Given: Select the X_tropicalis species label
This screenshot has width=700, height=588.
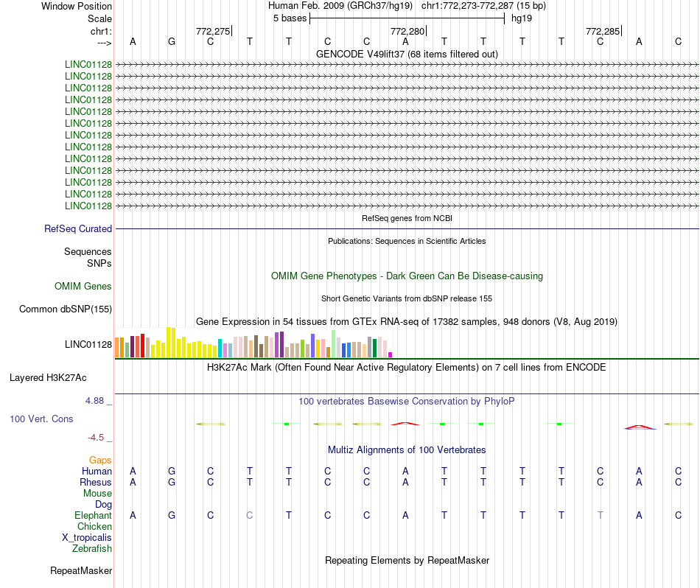Looking at the screenshot, I should (87, 538).
